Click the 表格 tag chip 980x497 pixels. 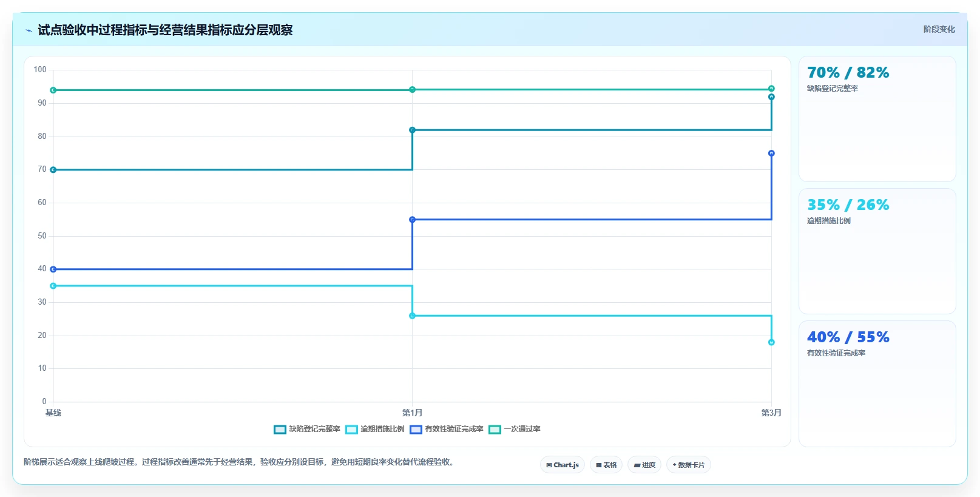pos(606,465)
